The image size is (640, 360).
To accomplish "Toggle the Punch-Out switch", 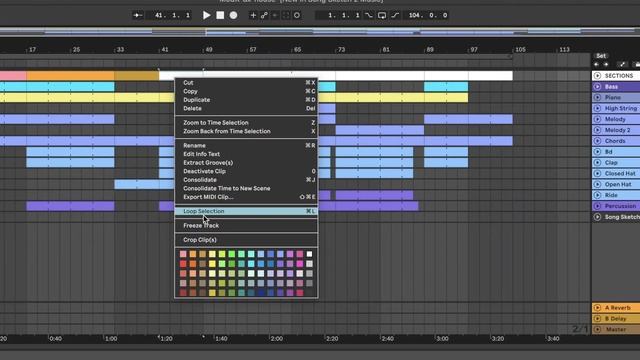I will [395, 15].
